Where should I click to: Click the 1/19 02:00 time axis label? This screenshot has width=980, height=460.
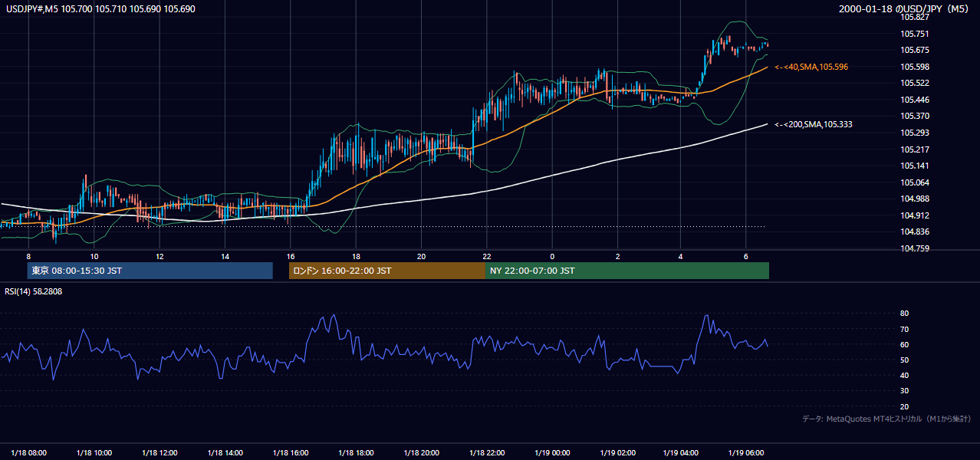pyautogui.click(x=617, y=453)
